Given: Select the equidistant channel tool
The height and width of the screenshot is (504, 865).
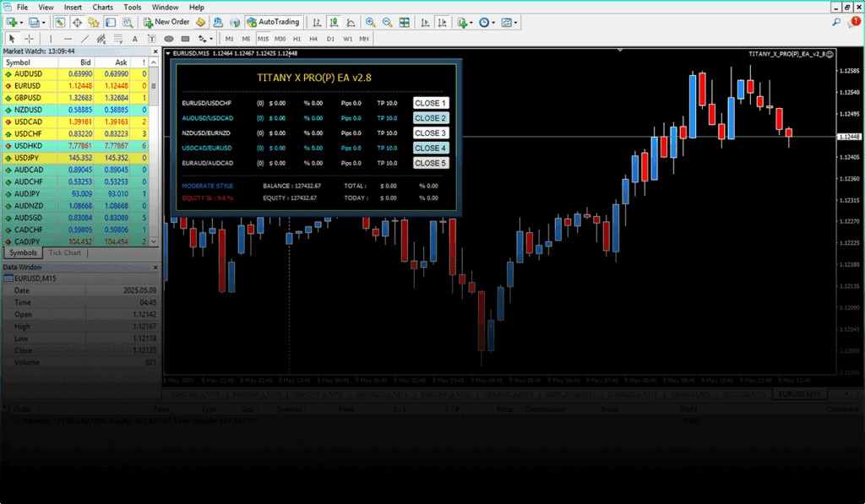Looking at the screenshot, I should point(101,39).
